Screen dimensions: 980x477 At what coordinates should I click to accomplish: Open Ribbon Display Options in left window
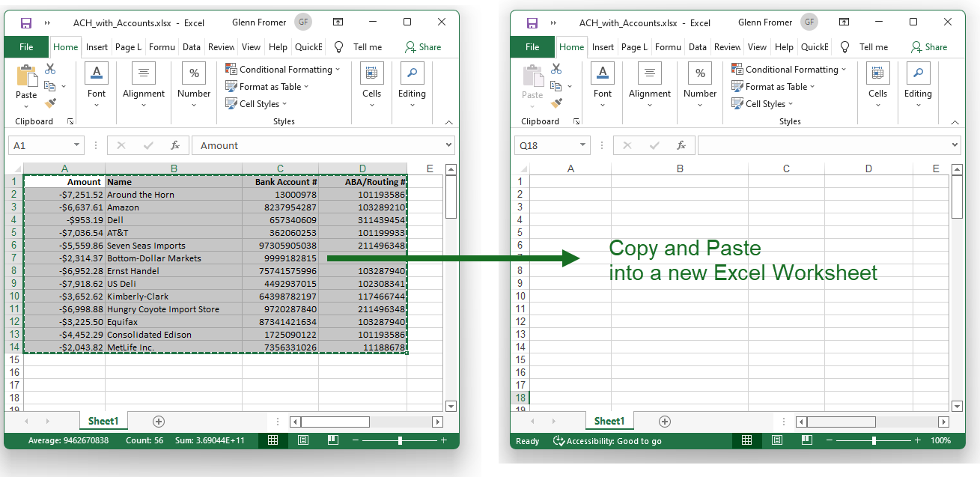[338, 22]
